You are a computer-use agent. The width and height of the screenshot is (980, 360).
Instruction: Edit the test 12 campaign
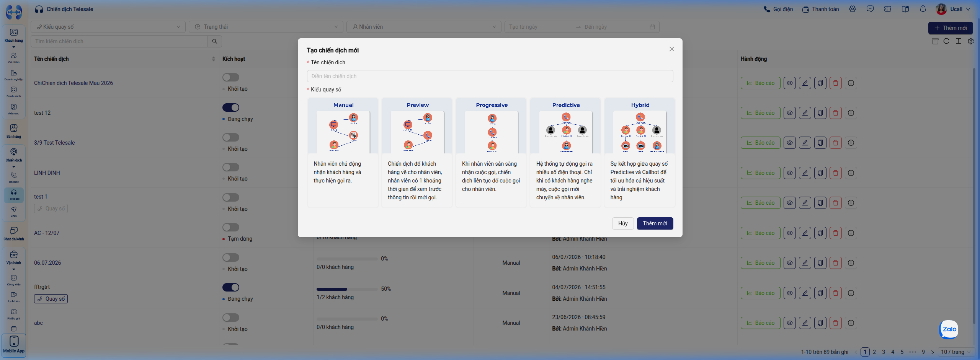click(805, 113)
